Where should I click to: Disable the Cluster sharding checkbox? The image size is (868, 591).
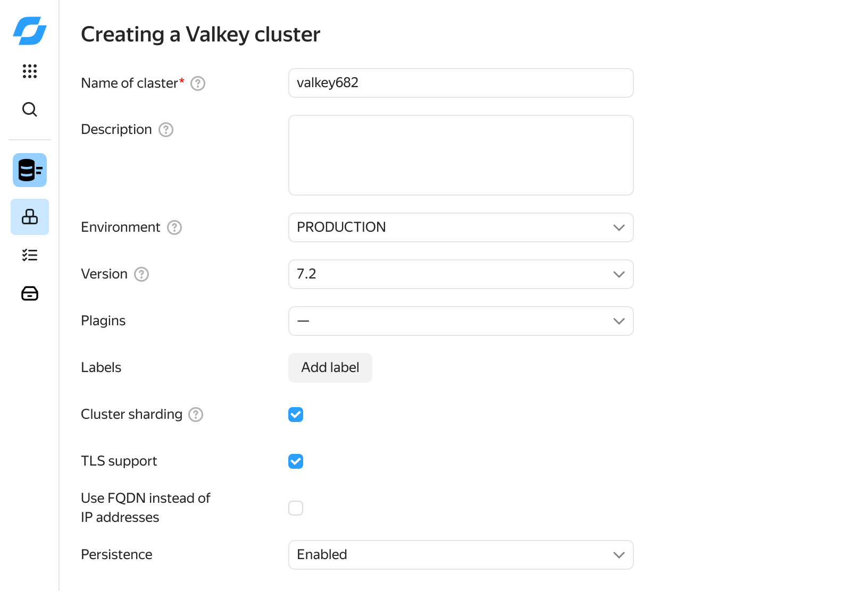(x=296, y=415)
